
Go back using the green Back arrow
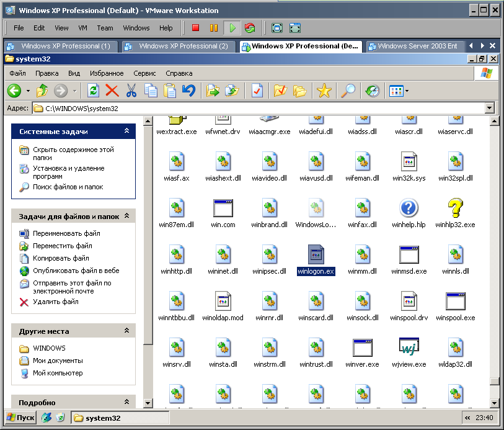[14, 91]
